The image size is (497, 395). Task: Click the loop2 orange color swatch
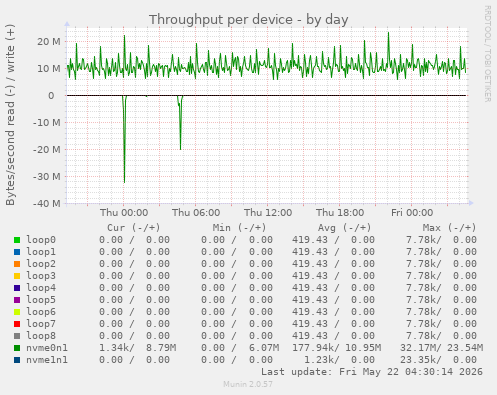pyautogui.click(x=17, y=264)
